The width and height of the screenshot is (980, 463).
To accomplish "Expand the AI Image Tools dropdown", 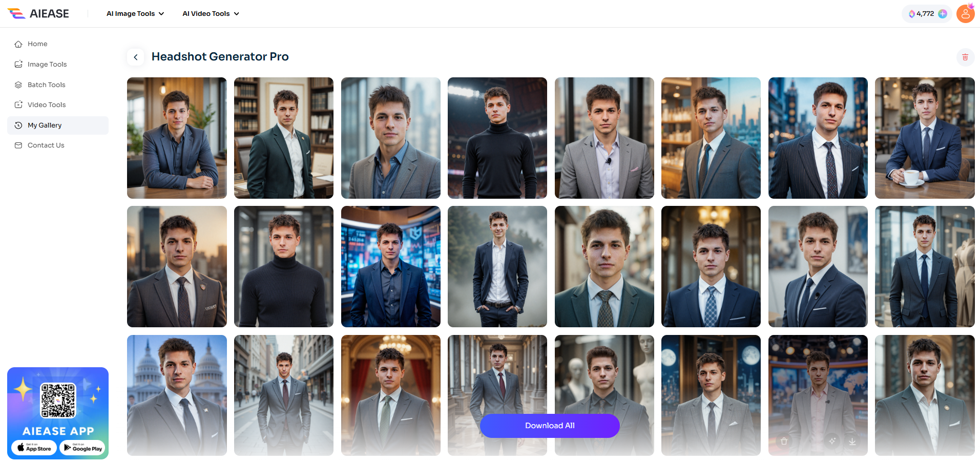I will (x=135, y=14).
